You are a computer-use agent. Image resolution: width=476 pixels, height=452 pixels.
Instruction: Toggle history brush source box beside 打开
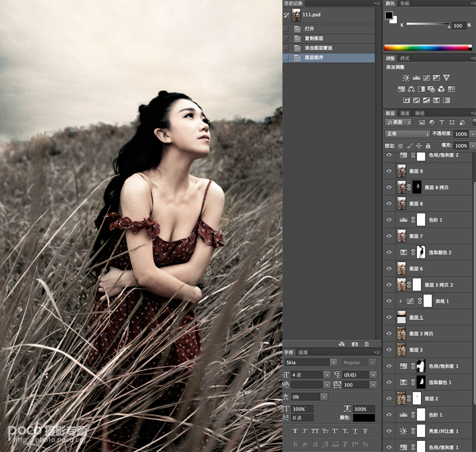tap(287, 29)
